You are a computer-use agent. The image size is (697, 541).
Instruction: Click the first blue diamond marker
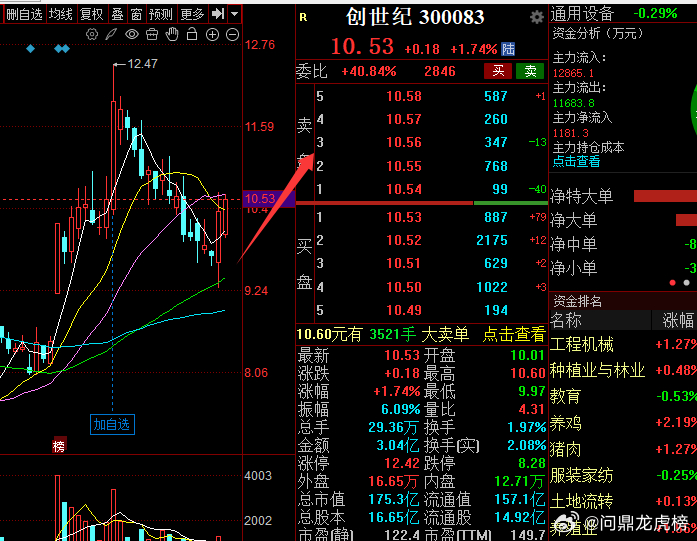point(30,48)
